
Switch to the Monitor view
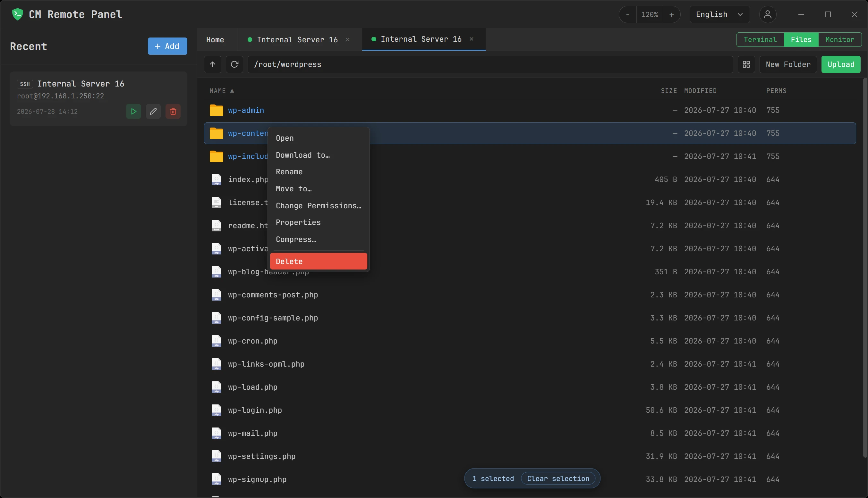pos(840,40)
